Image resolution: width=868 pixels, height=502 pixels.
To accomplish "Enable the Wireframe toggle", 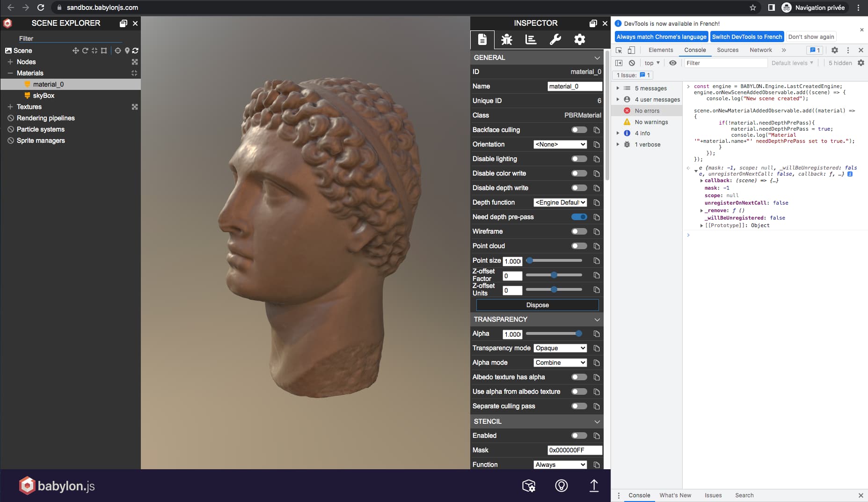I will [x=579, y=231].
